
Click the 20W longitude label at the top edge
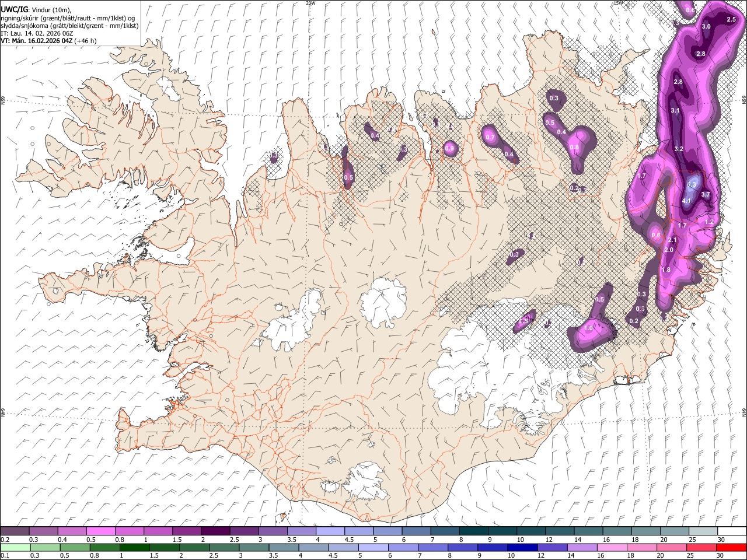(310, 3)
